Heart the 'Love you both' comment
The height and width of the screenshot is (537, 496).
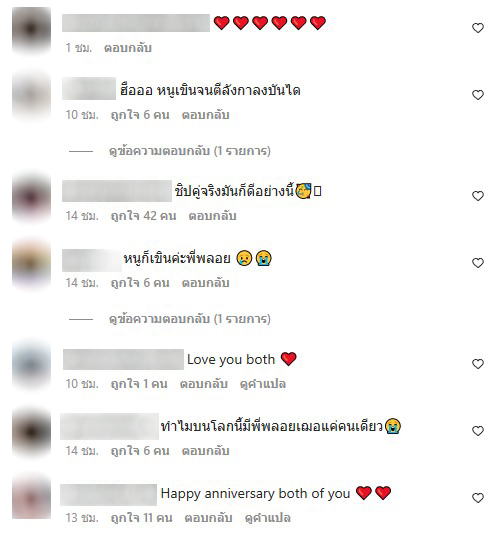[478, 364]
